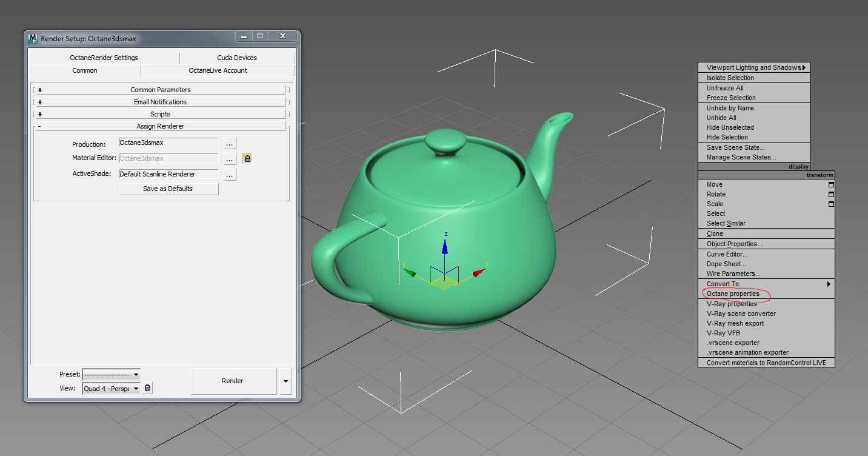Select the green Y axis arrow of the gizmo
This screenshot has height=456, width=868.
[410, 273]
